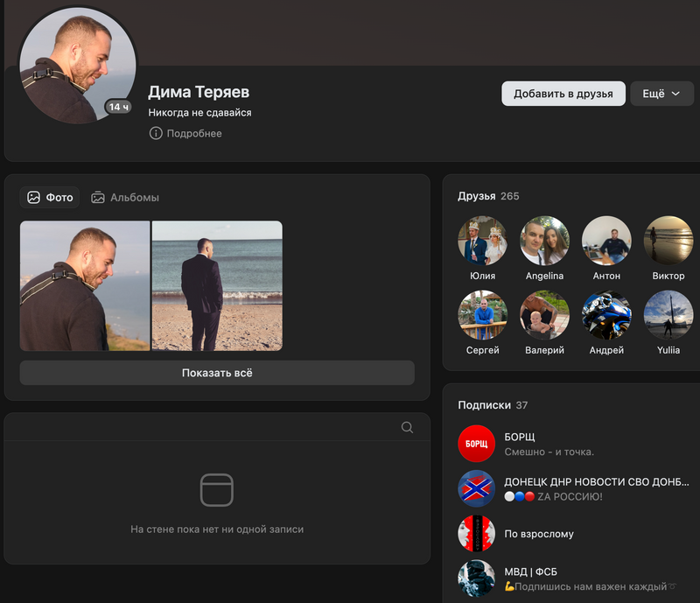Open ДОНЕЦК ДНР НОВОСТИ community avatar
Screen dimensions: 700x603
click(476, 488)
